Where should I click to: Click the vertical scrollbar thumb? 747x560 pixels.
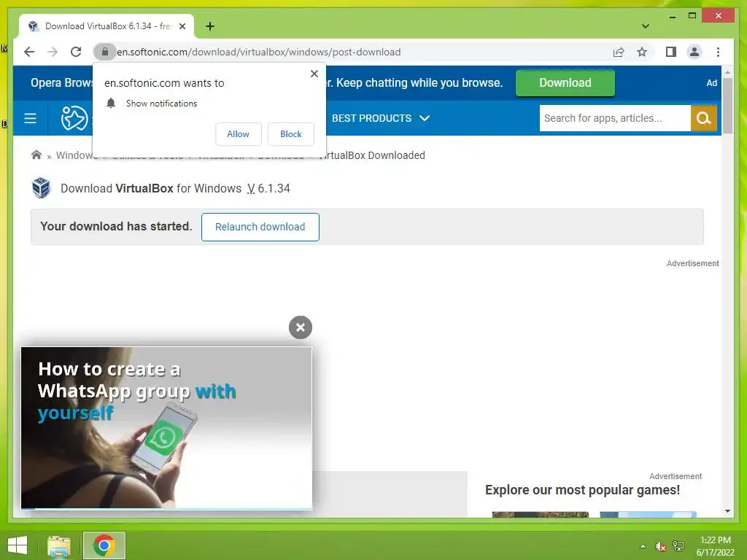(x=727, y=105)
